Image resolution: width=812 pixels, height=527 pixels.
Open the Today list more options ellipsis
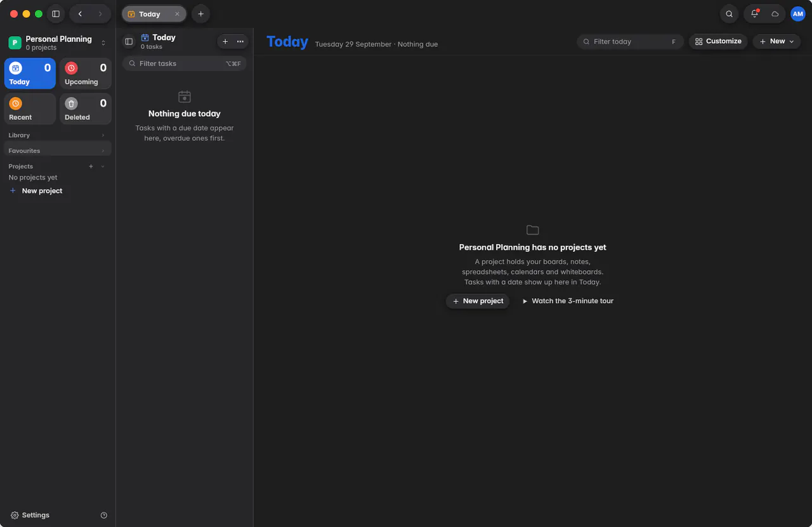coord(240,42)
